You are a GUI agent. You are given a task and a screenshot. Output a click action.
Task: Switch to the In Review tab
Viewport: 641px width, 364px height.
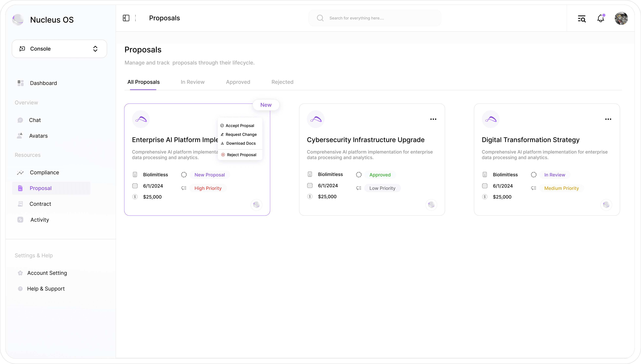tap(192, 82)
